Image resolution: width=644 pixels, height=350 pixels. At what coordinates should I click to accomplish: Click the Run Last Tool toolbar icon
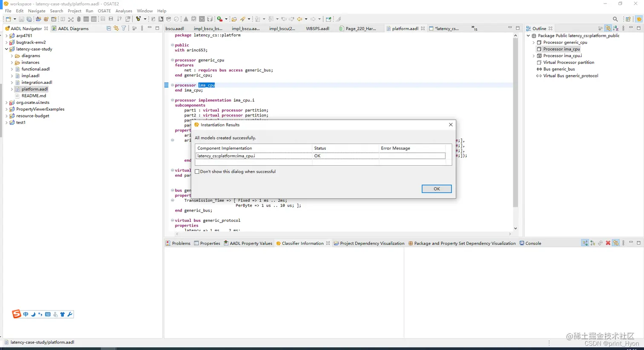(x=220, y=19)
